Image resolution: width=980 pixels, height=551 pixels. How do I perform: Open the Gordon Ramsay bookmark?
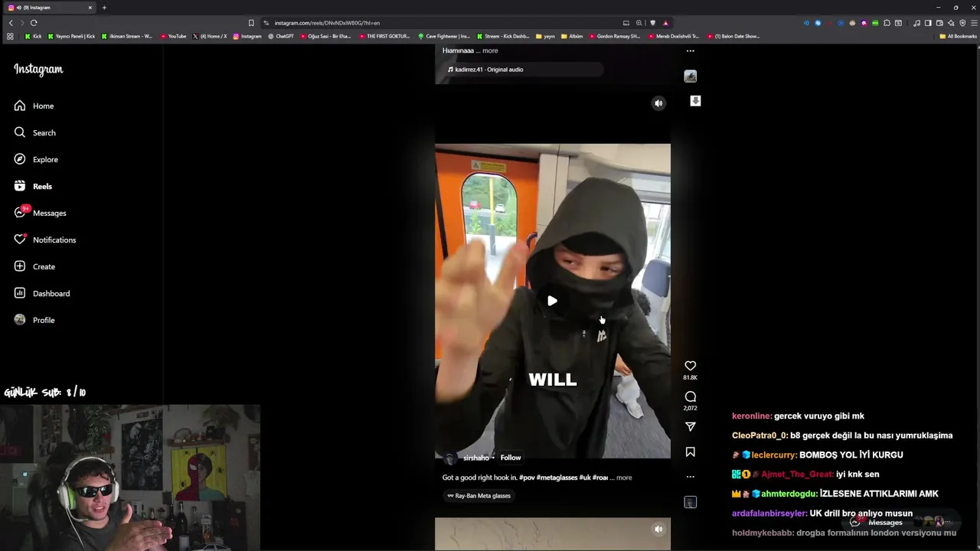click(614, 36)
